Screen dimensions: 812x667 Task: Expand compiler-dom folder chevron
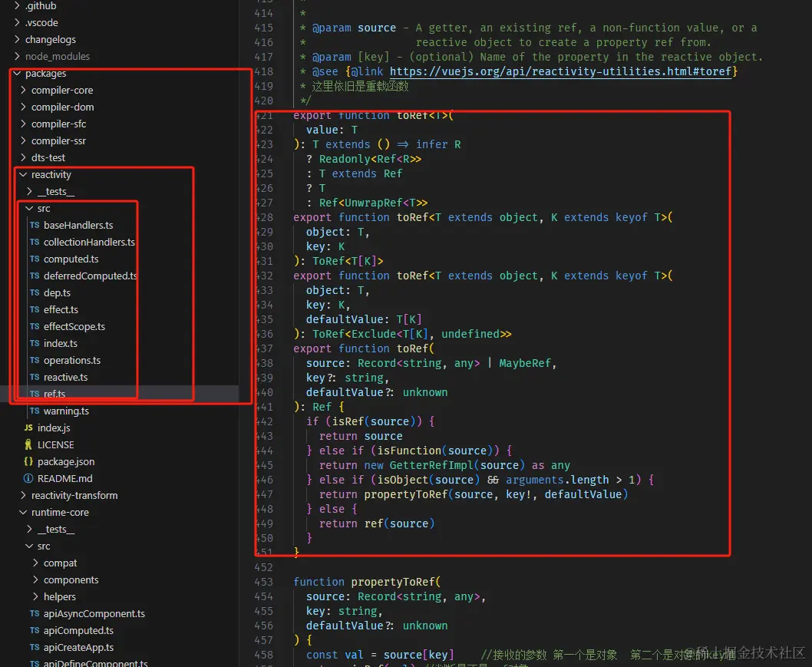click(x=23, y=107)
